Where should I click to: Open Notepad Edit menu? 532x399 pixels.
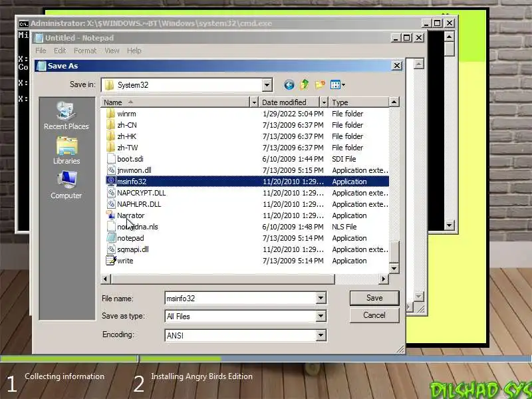click(60, 51)
